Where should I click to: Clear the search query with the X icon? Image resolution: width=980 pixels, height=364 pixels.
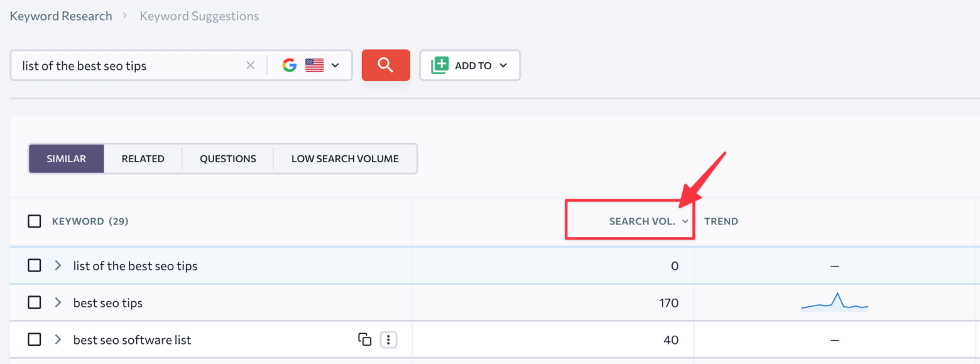pyautogui.click(x=251, y=65)
